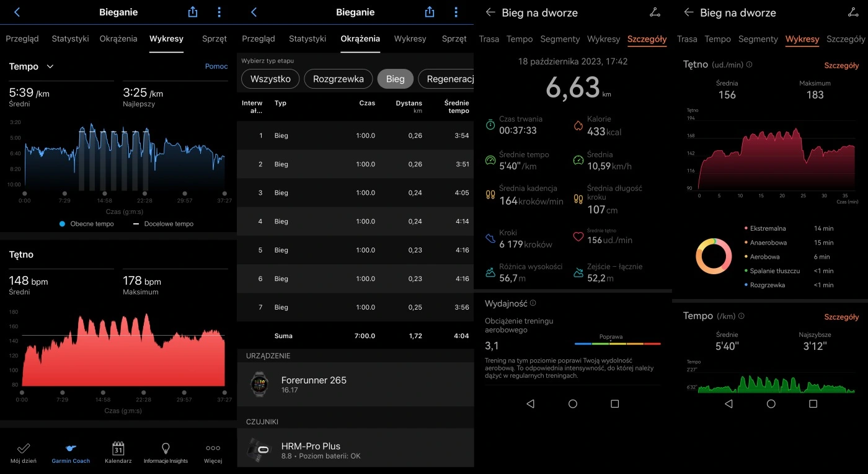The width and height of the screenshot is (868, 474).
Task: Tap info icon beside Tempo (/km) title
Action: click(741, 316)
